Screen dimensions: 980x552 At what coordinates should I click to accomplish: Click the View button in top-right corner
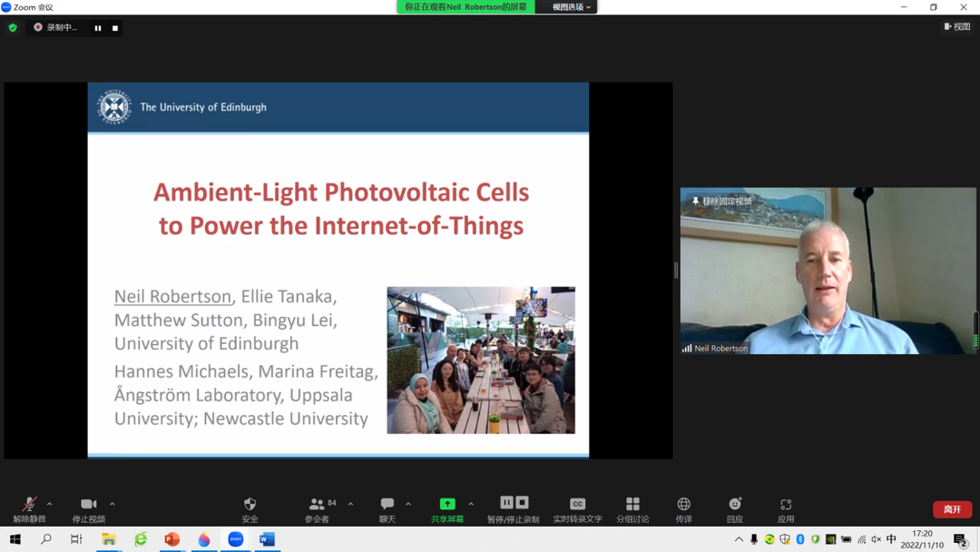[957, 27]
